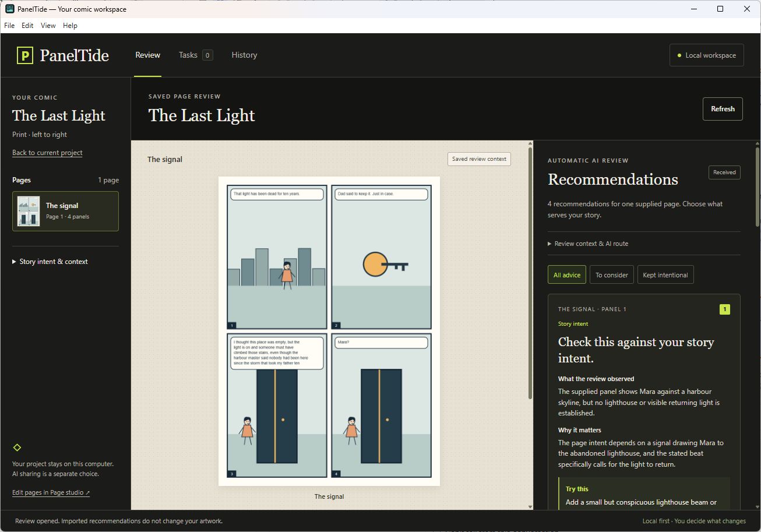Screen dimensions: 761x532
Task: Click the Check this against your story intent heading
Action: (x=636, y=350)
